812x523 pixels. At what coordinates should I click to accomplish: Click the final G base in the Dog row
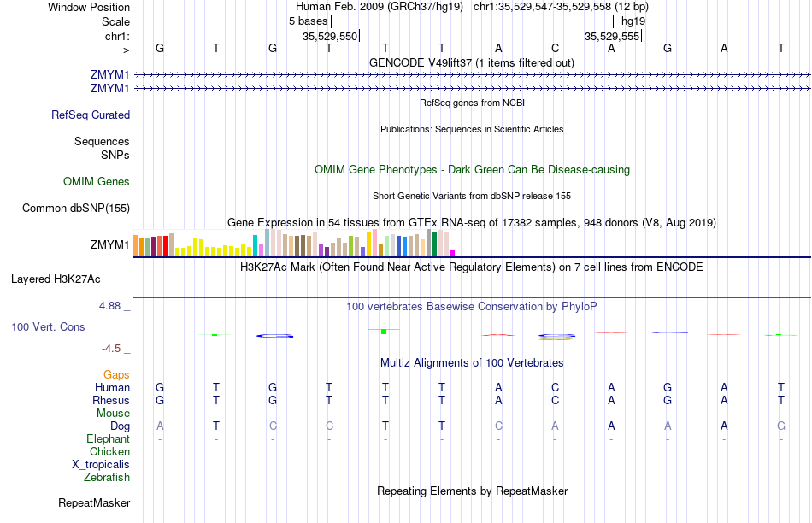(x=781, y=426)
